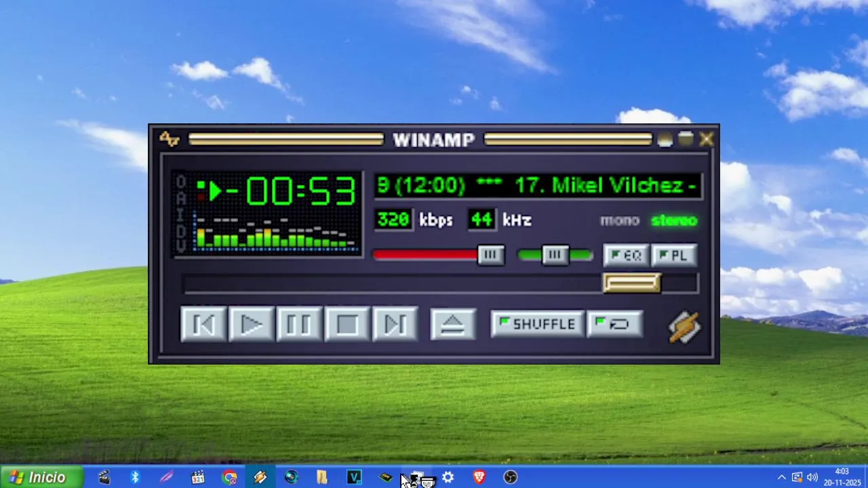Toggle the PL playlist window

tap(674, 256)
